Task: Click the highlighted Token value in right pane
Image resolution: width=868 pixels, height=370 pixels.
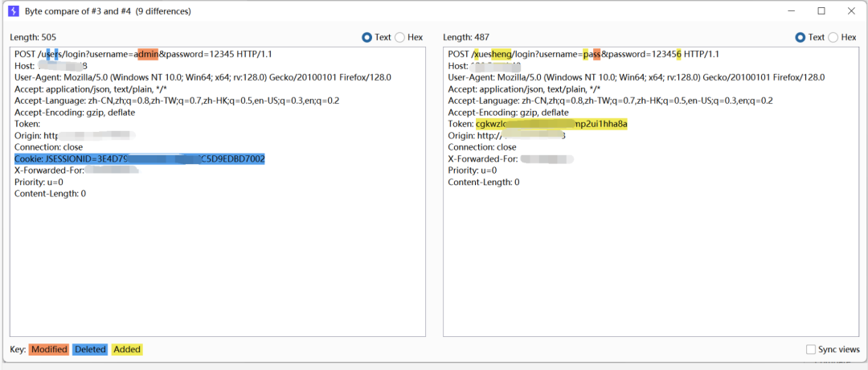Action: (x=551, y=124)
